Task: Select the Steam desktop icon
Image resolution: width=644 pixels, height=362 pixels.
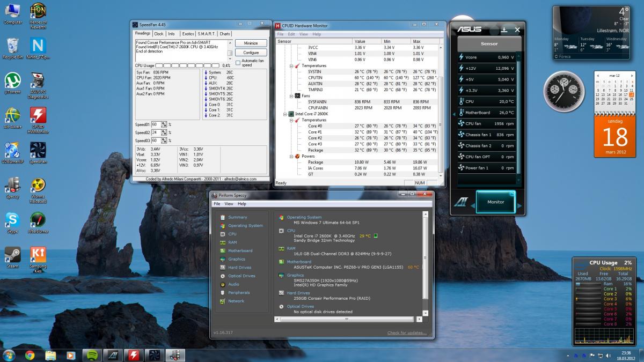Action: (x=12, y=257)
